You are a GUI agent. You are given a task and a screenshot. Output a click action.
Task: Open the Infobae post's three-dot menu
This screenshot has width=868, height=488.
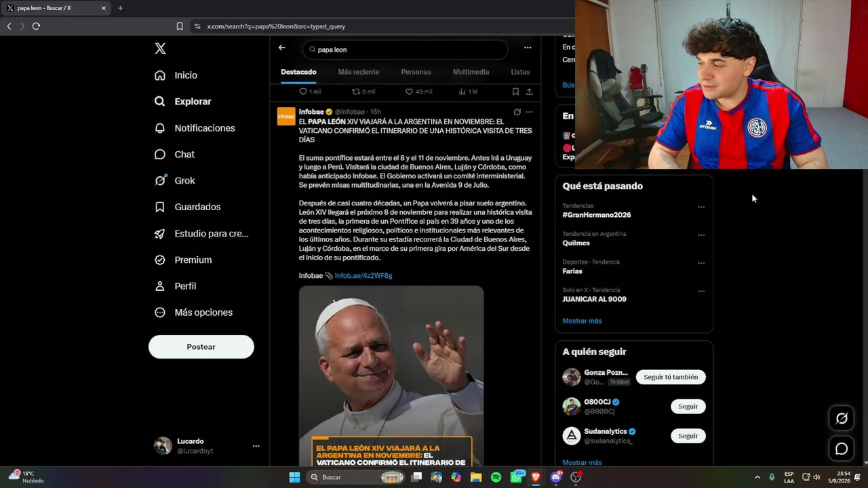pos(529,112)
